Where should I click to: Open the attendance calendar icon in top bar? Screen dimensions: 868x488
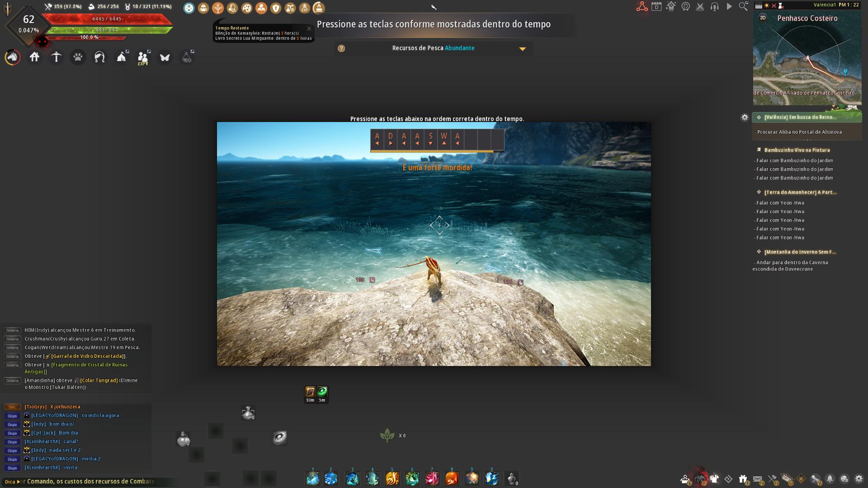click(656, 6)
